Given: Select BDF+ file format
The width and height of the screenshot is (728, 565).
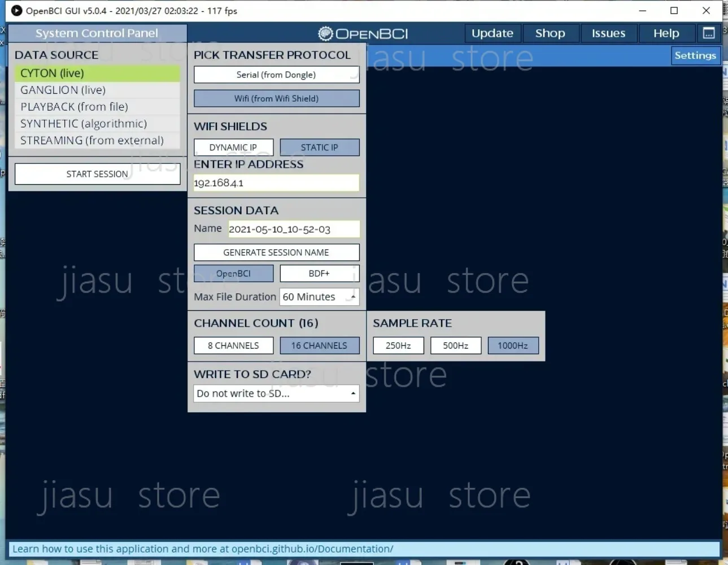Looking at the screenshot, I should (320, 273).
